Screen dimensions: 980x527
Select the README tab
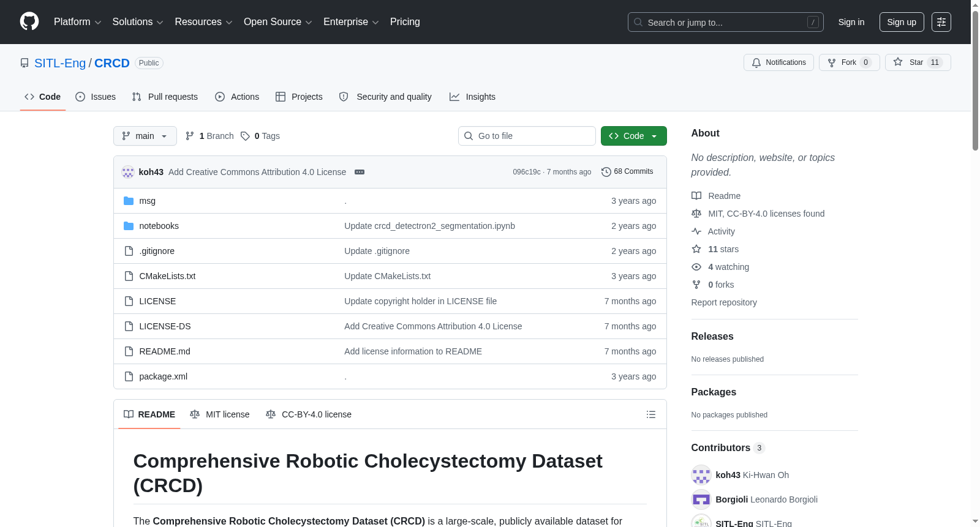point(149,414)
